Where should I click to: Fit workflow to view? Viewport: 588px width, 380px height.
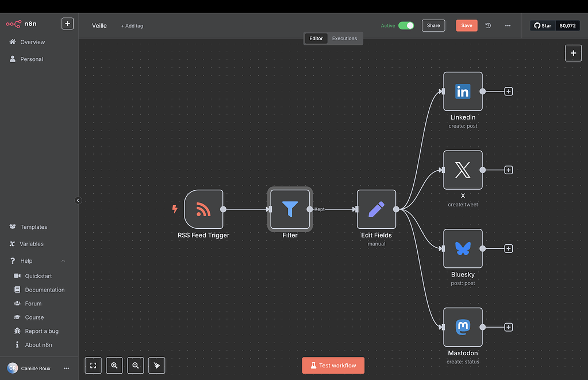pyautogui.click(x=93, y=365)
